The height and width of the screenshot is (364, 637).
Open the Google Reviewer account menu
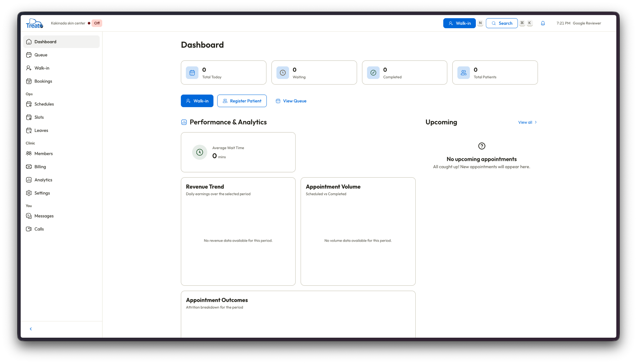click(587, 23)
